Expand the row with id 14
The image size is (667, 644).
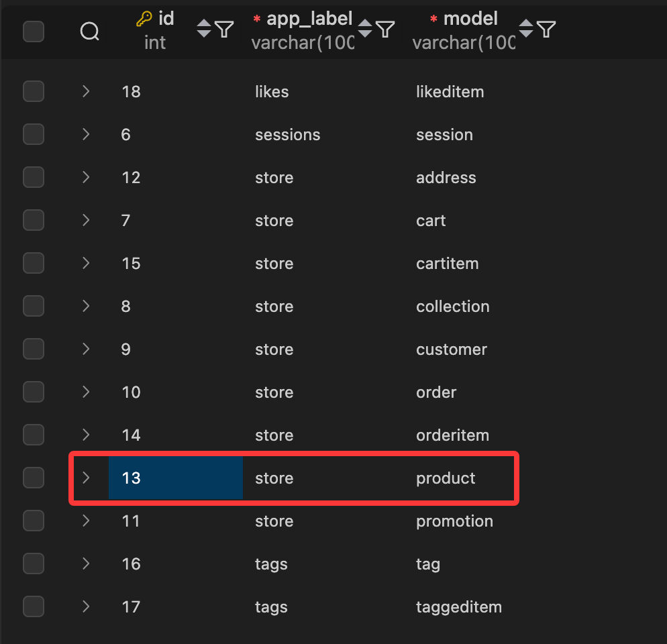86,435
